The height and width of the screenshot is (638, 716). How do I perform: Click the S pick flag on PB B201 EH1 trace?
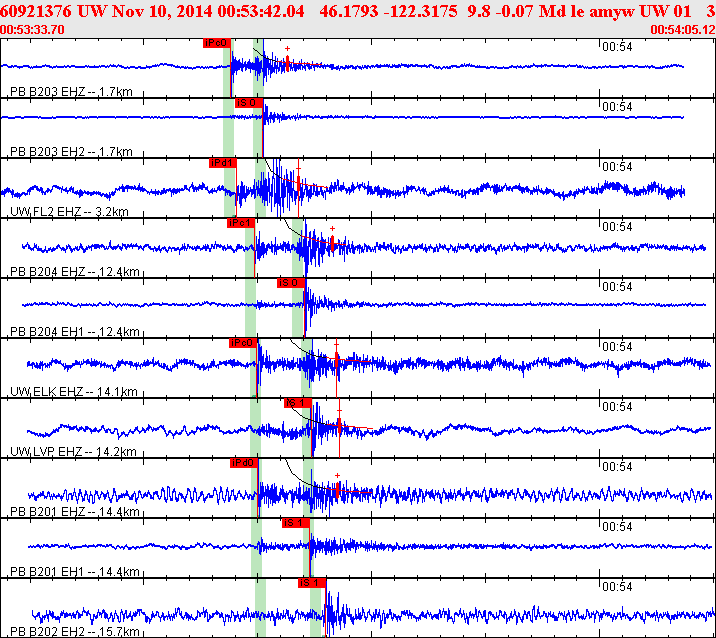tap(295, 522)
